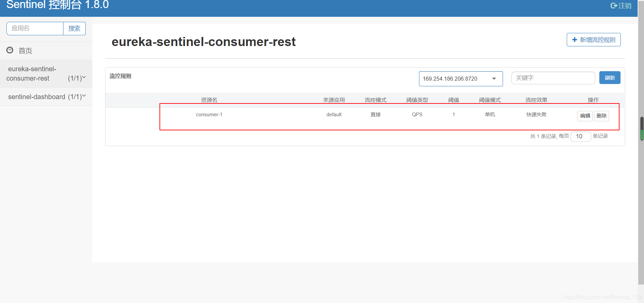Click the 阈值类型 column header
Viewport: 644px width, 303px height.
point(417,100)
